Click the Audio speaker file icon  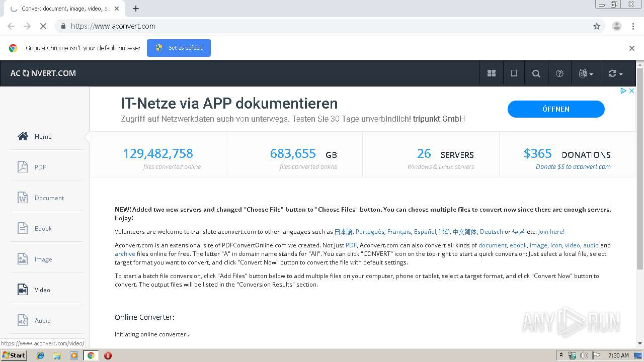[23, 320]
